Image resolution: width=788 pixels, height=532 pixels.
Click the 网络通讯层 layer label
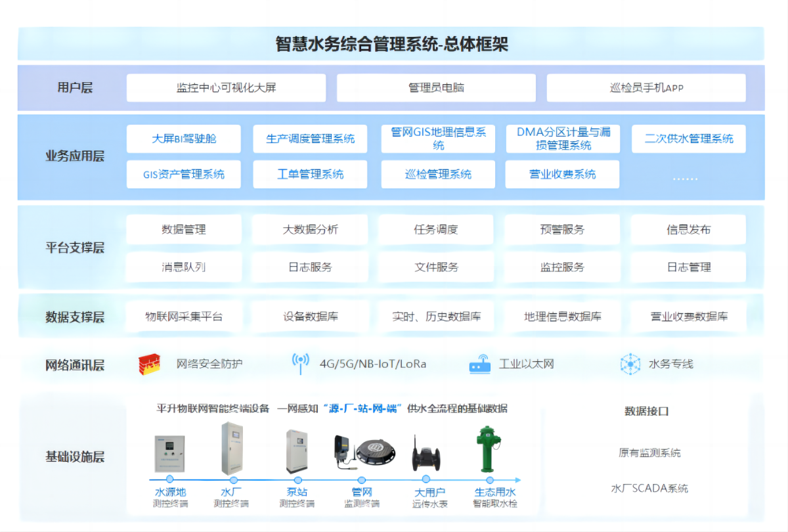point(75,365)
